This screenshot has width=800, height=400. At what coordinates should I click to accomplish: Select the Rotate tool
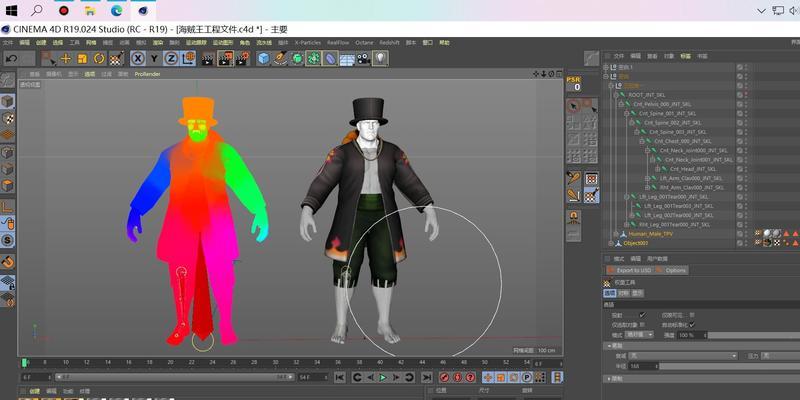(x=99, y=59)
